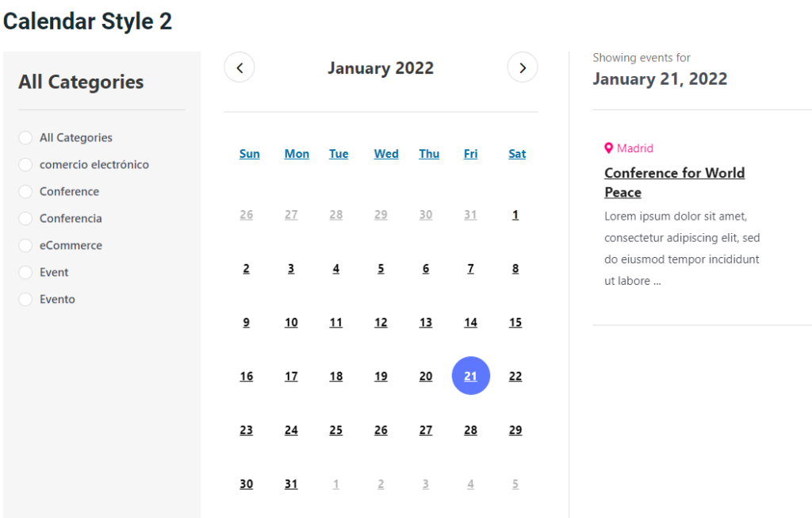Advance to next month arrow

click(522, 67)
